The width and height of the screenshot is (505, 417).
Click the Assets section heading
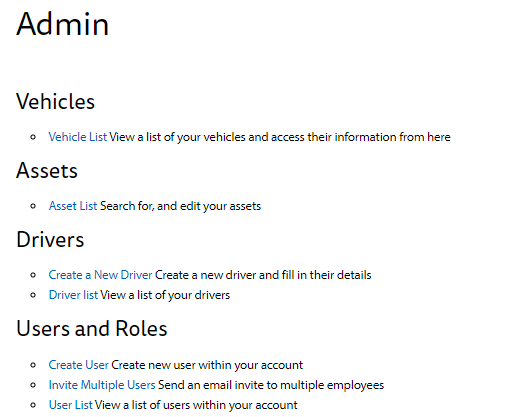pyautogui.click(x=47, y=170)
